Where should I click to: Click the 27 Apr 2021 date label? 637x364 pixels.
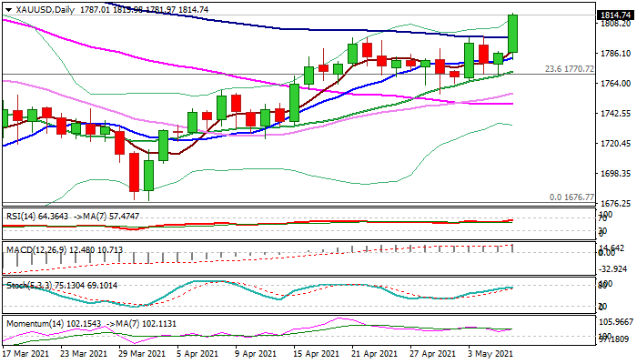click(x=431, y=353)
